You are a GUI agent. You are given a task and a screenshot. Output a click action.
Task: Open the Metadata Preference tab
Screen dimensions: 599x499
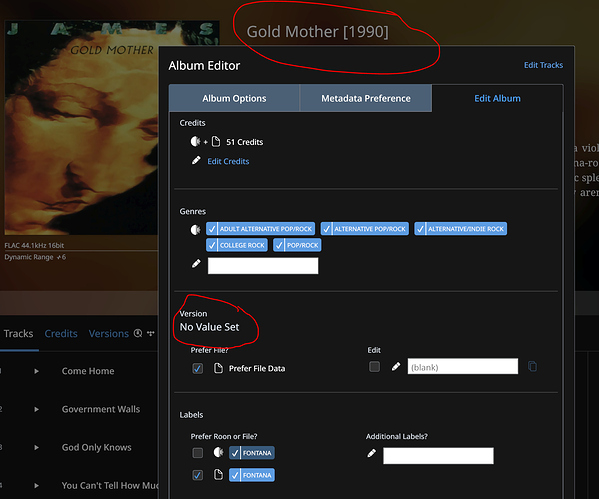pos(366,99)
